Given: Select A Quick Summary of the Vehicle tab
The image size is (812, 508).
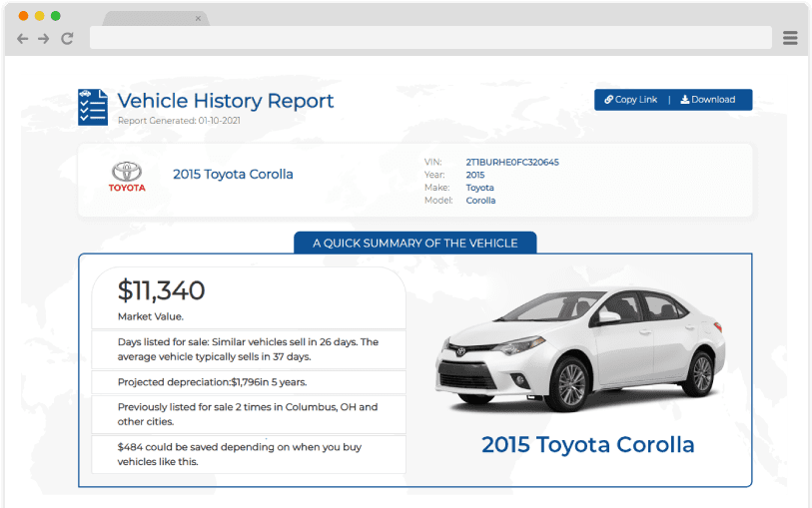Looking at the screenshot, I should pos(415,243).
